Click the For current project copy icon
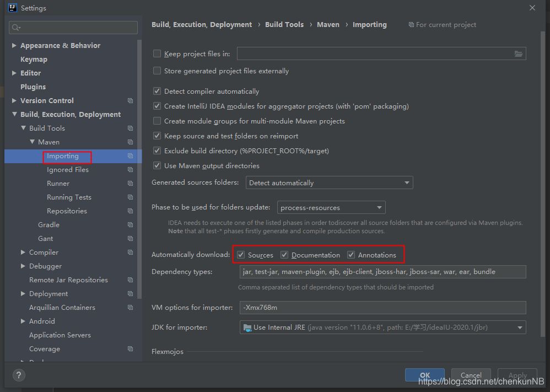 pyautogui.click(x=411, y=25)
